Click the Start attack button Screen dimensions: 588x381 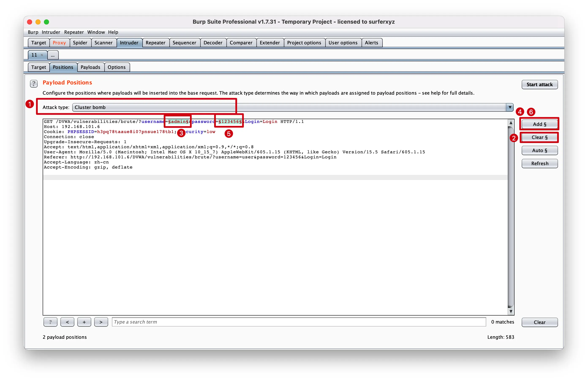coord(539,84)
